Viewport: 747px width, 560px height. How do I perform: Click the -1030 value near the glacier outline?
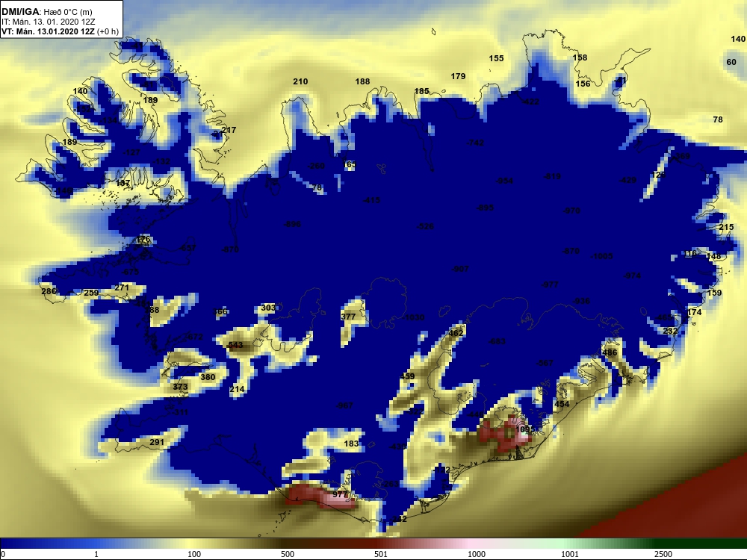pyautogui.click(x=412, y=317)
